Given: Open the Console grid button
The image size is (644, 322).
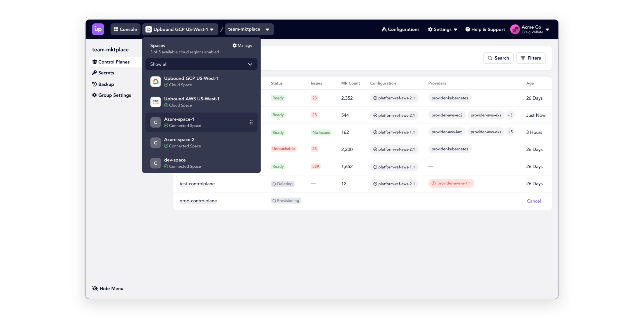Looking at the screenshot, I should tap(125, 29).
